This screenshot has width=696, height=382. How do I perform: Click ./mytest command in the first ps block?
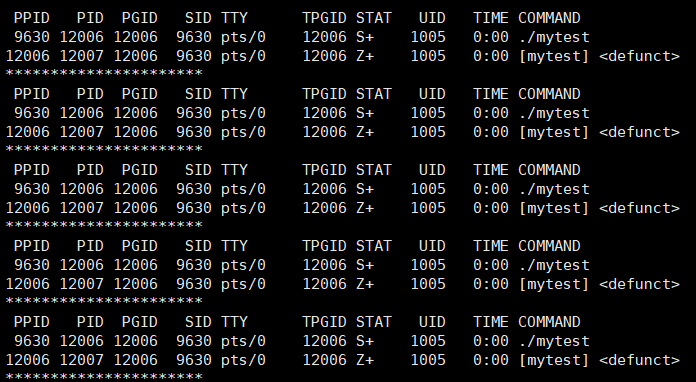554,37
